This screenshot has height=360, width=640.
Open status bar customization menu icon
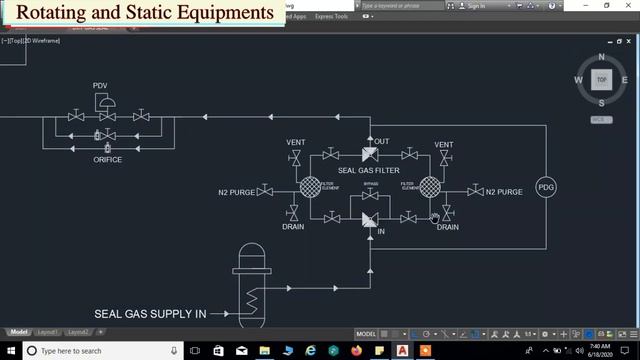pyautogui.click(x=634, y=334)
